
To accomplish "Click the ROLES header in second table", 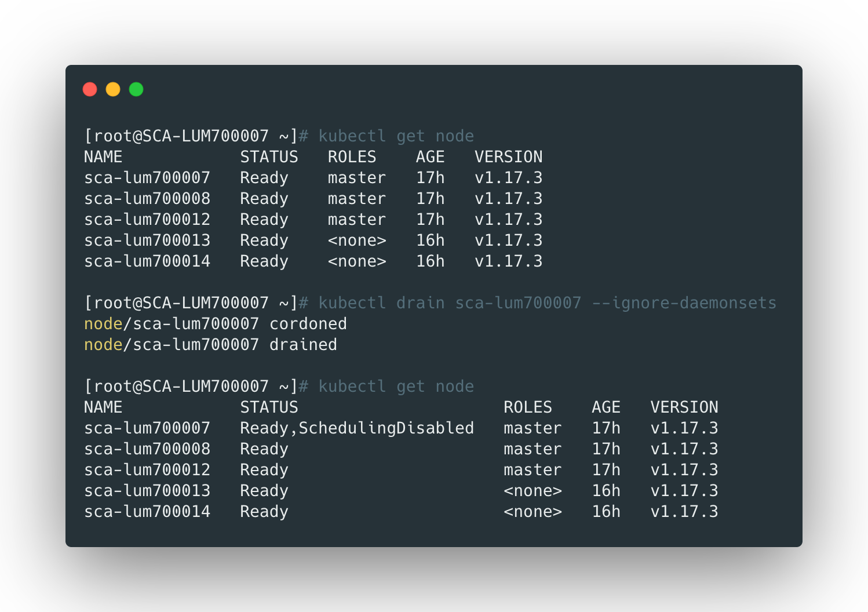I will point(527,407).
